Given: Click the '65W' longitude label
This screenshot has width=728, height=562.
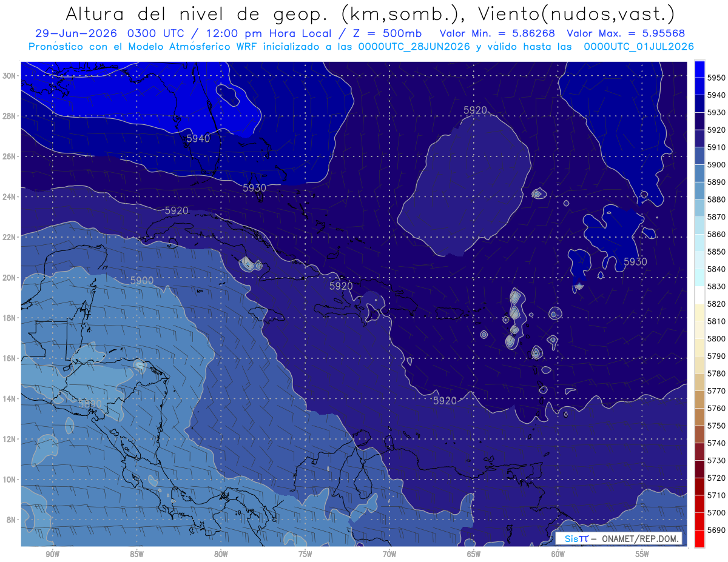Looking at the screenshot, I should tap(474, 554).
